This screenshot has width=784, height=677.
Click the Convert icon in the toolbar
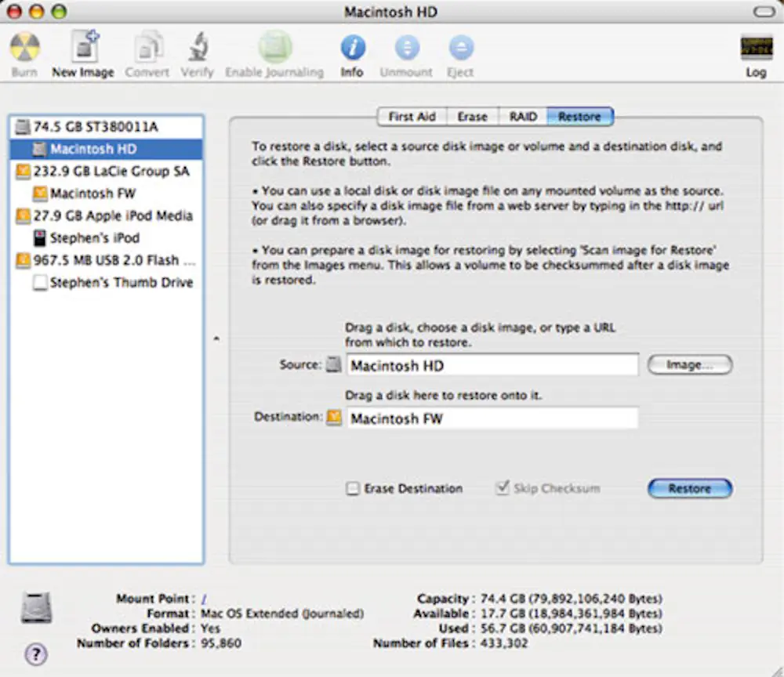tap(146, 47)
